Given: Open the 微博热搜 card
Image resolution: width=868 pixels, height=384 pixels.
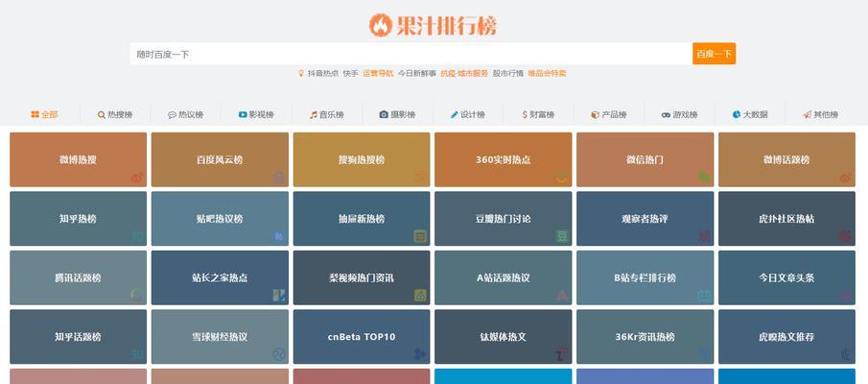Looking at the screenshot, I should 78,159.
